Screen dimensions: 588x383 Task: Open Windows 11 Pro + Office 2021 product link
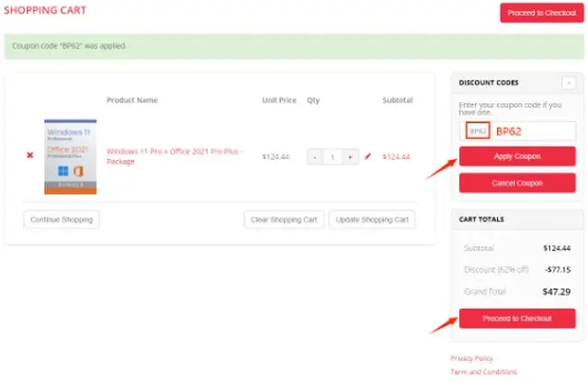[x=175, y=156]
